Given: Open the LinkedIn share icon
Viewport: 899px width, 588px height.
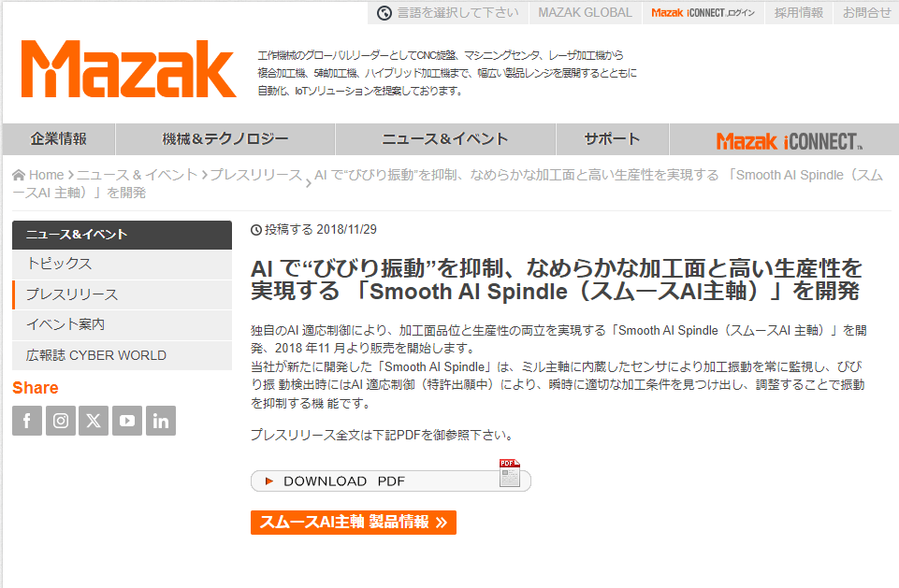Looking at the screenshot, I should click(x=161, y=421).
